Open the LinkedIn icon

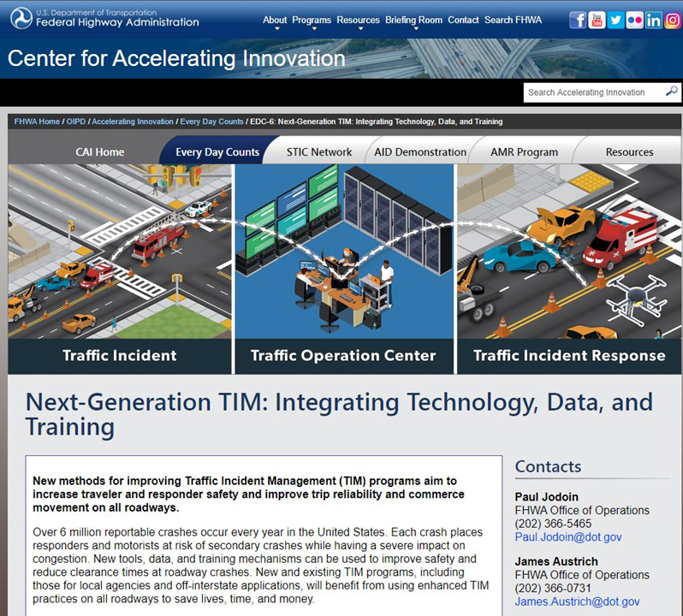pyautogui.click(x=653, y=20)
